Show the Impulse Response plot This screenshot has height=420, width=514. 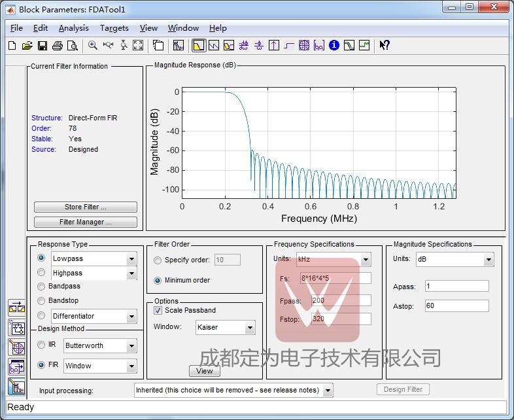tap(274, 45)
